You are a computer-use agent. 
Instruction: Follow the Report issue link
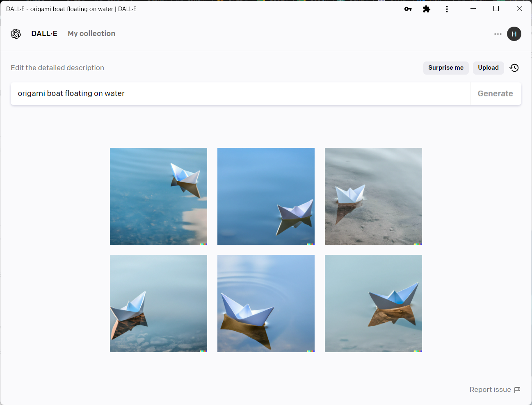[x=490, y=389]
